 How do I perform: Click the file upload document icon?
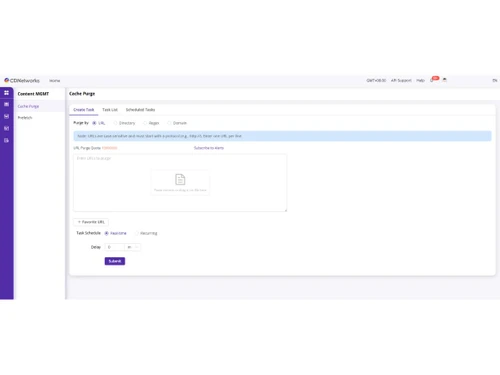(180, 179)
